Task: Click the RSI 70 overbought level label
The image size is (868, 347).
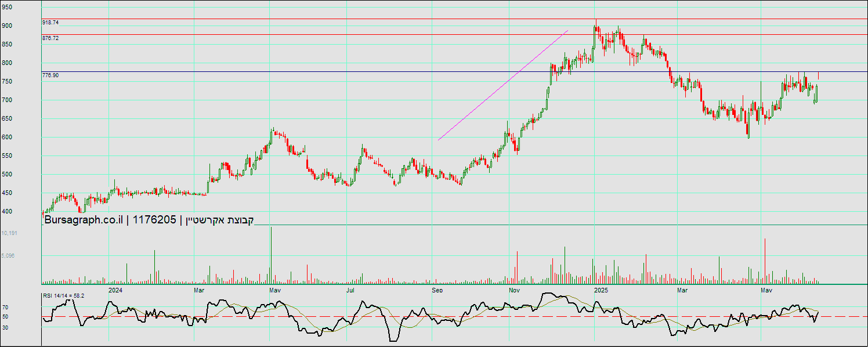Action: pyautogui.click(x=5, y=307)
